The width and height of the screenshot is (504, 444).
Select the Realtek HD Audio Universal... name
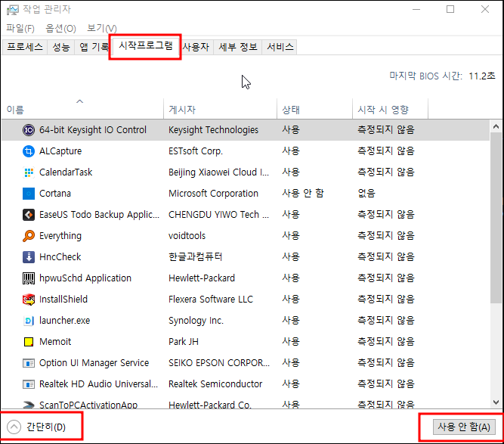pyautogui.click(x=98, y=384)
